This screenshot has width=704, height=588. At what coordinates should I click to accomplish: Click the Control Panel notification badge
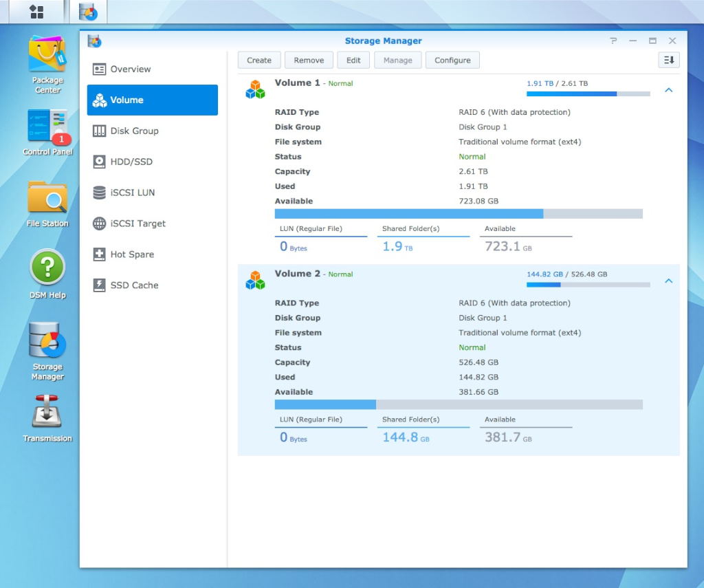coord(61,139)
